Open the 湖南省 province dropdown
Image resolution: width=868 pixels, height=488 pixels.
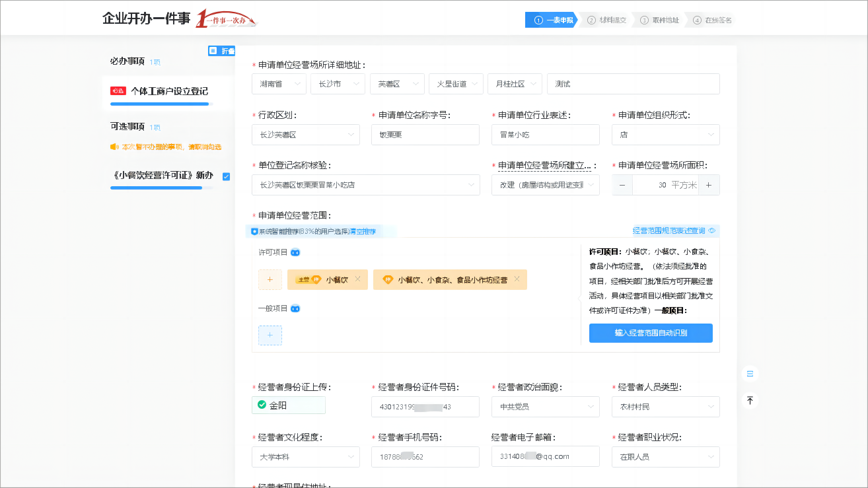click(x=279, y=84)
